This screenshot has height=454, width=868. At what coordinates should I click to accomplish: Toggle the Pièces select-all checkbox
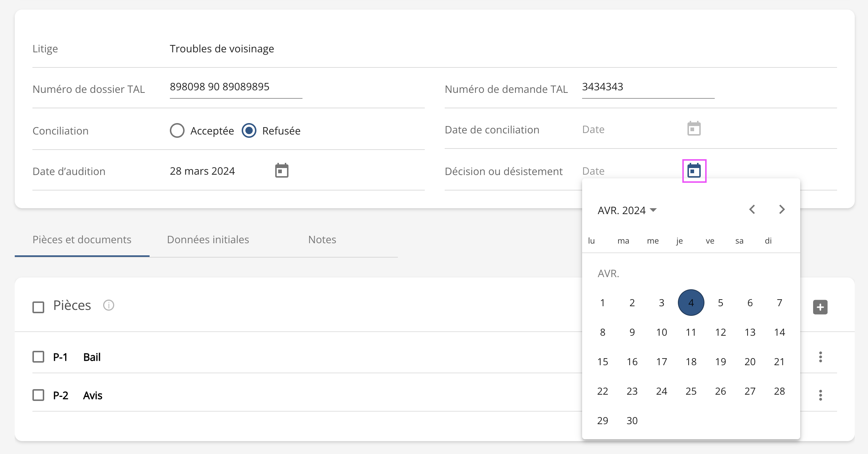pyautogui.click(x=38, y=307)
